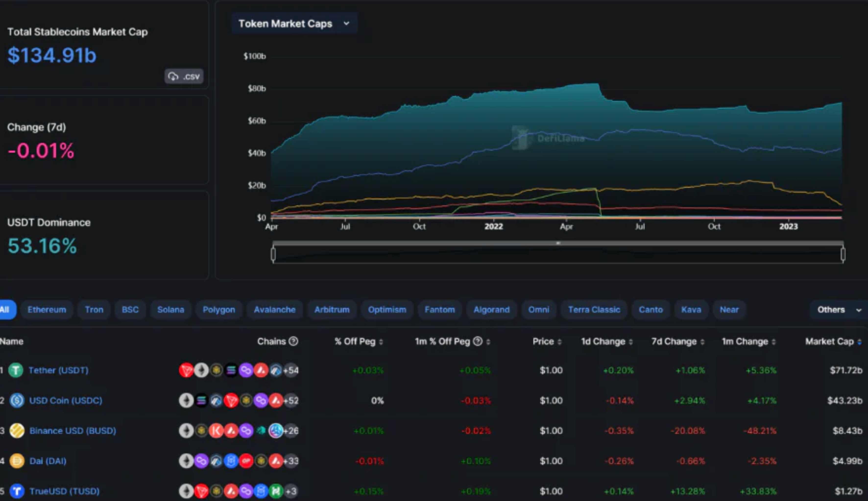Click the All chains filter button
868x501 pixels.
5,309
